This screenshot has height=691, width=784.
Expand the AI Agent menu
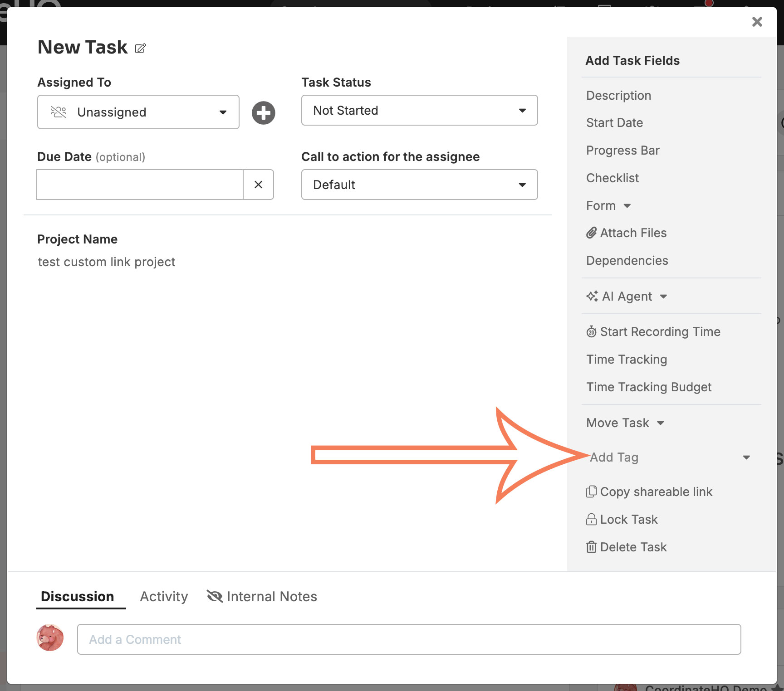coord(663,297)
